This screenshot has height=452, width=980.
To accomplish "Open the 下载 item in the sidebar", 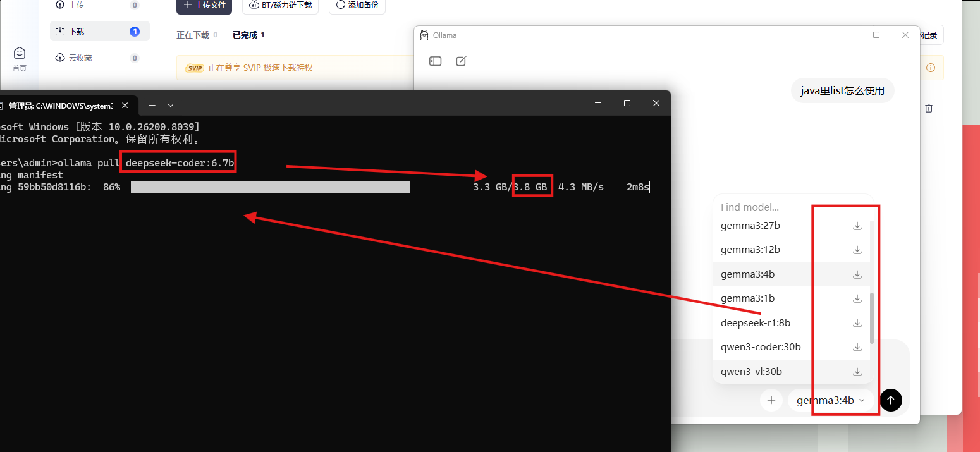I will coord(100,31).
